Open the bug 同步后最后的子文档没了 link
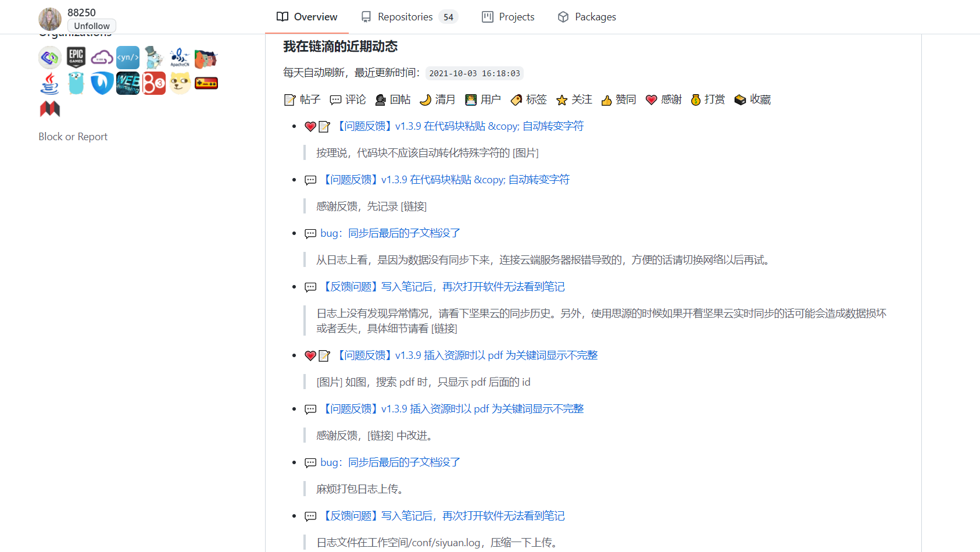 tap(389, 233)
